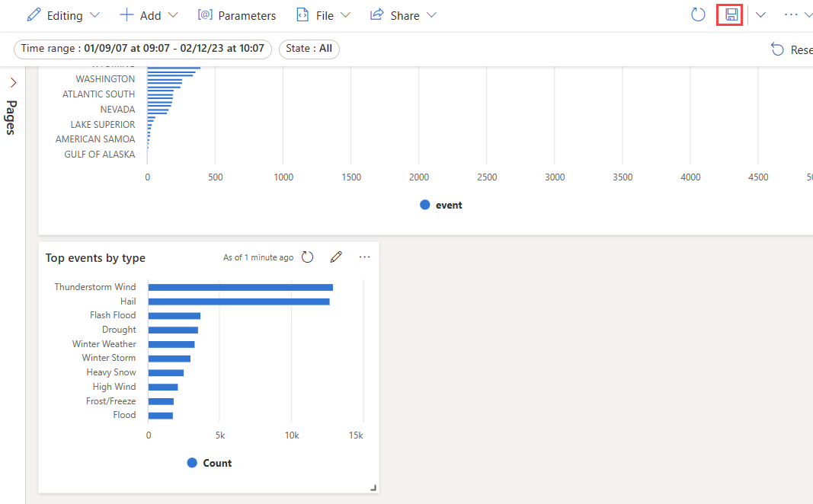
Task: Click the Refresh dashboard icon in top bar
Action: (x=698, y=15)
